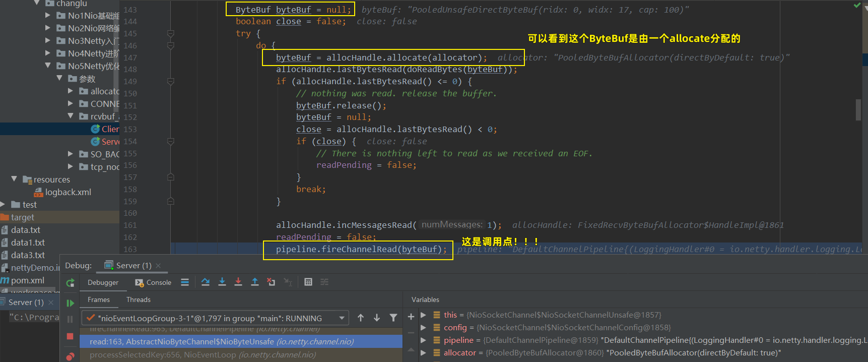Screen dimensions: 868x362
Task: Click the Force Step Into red arrow
Action: (x=238, y=282)
